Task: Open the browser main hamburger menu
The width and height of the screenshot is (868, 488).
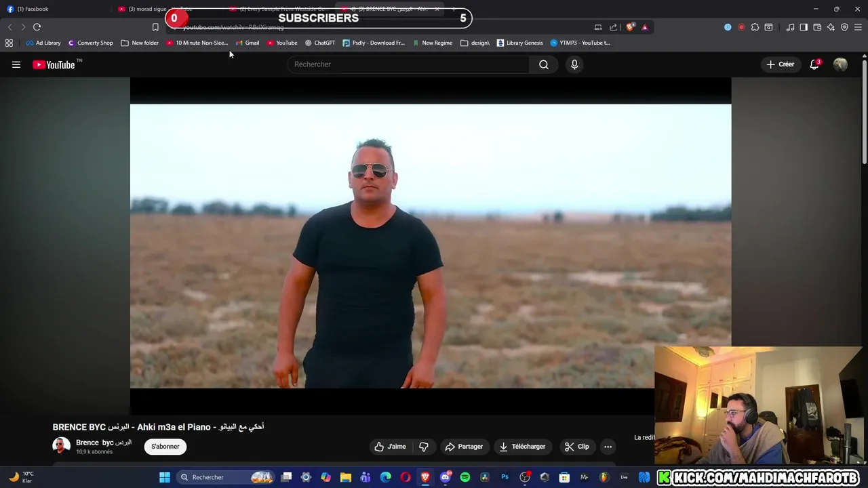Action: pos(858,27)
